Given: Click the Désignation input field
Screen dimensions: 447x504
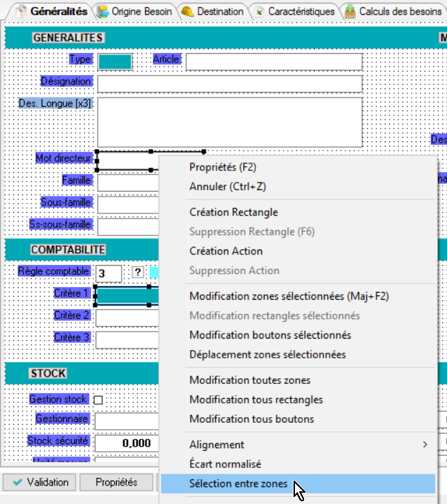Looking at the screenshot, I should tap(230, 84).
